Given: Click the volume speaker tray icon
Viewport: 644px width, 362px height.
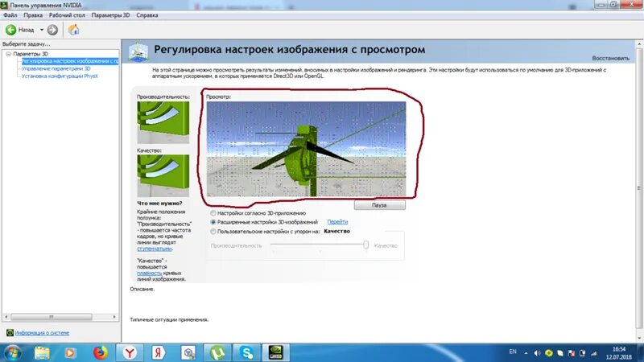Looking at the screenshot, I should coord(537,353).
